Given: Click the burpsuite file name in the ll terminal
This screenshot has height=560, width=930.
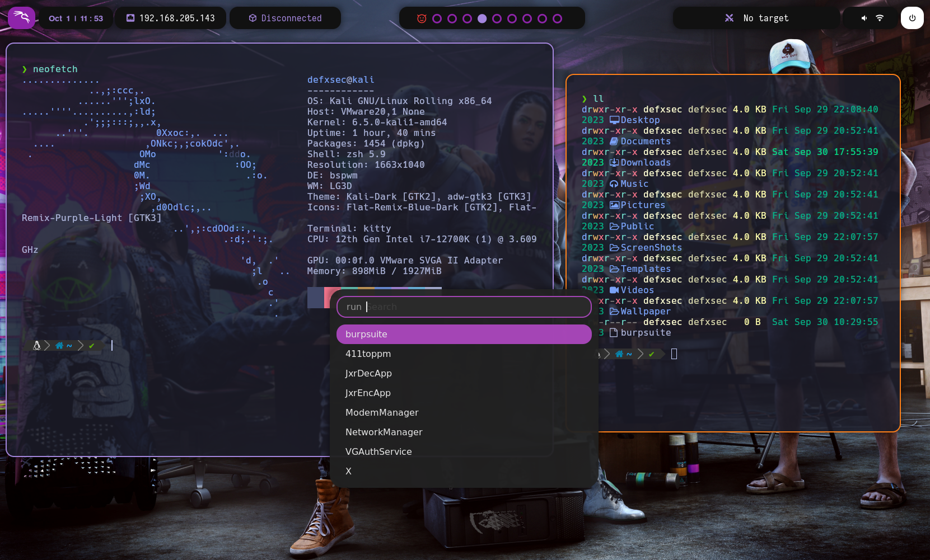Looking at the screenshot, I should pos(646,332).
